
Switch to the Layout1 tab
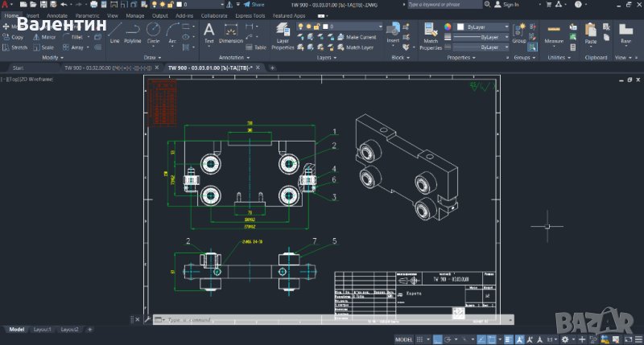(x=41, y=330)
